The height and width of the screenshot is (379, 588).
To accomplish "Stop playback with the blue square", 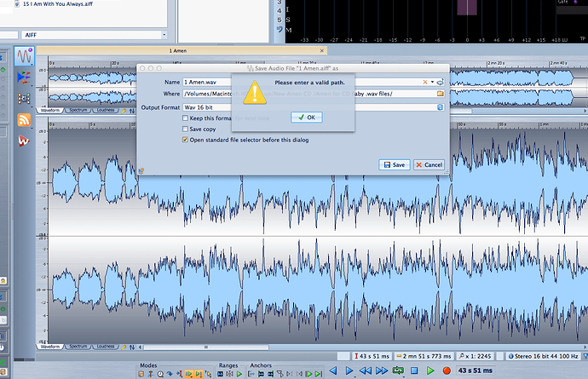I will point(414,370).
